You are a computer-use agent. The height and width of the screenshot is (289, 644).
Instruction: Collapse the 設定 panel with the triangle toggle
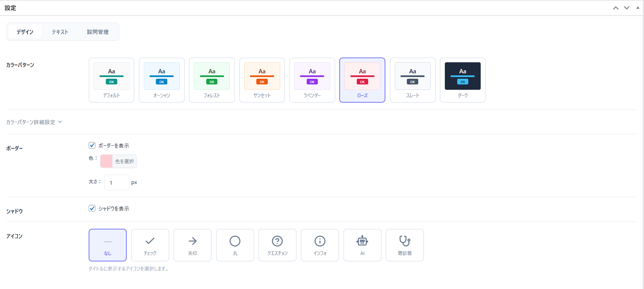pos(638,7)
